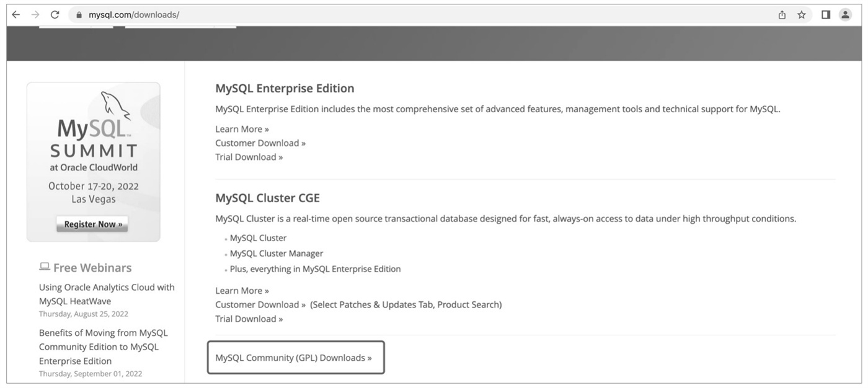
Task: Open Learn More under MySQL Cluster CGE
Action: tap(242, 291)
